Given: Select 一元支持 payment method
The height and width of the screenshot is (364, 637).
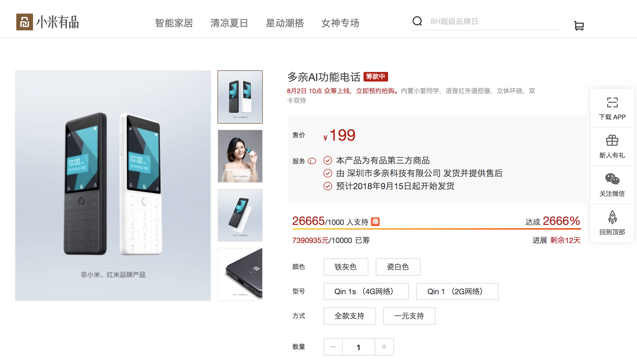Looking at the screenshot, I should pyautogui.click(x=409, y=316).
